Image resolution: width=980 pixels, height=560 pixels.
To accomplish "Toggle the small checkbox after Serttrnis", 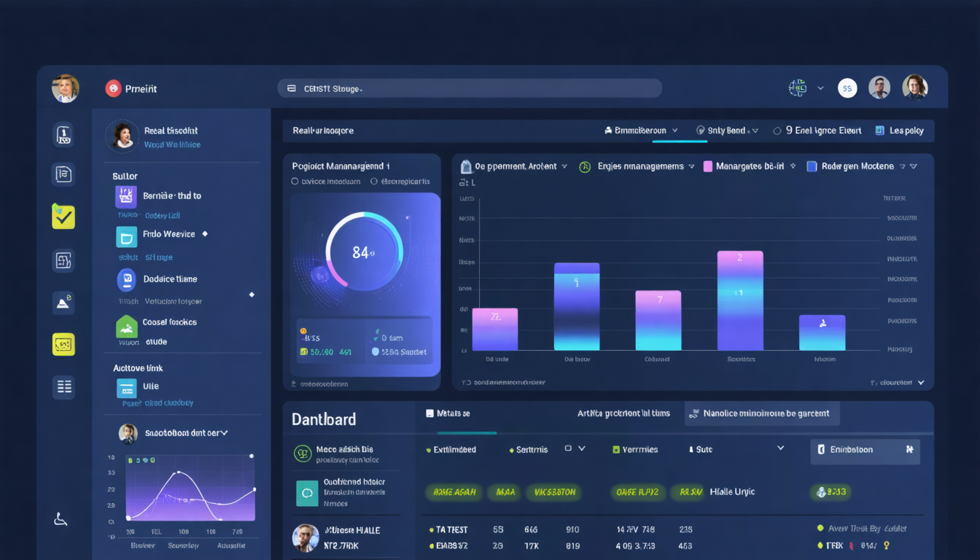I will tap(568, 448).
